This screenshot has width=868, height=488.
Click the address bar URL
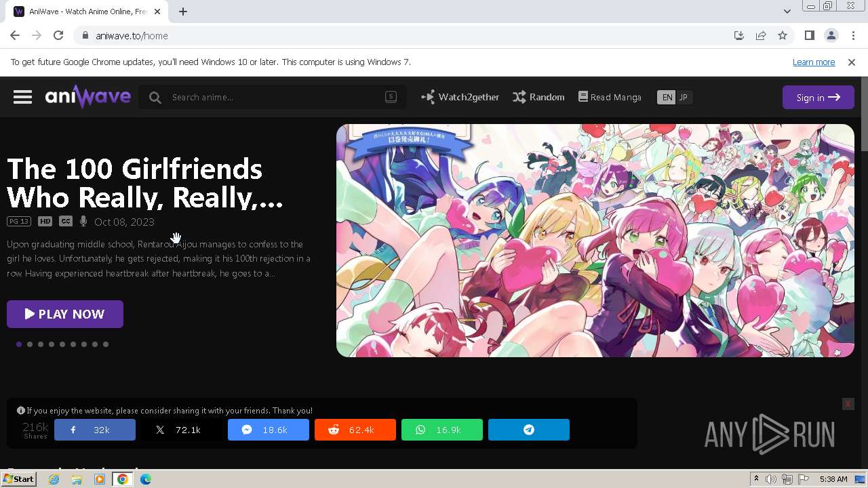pyautogui.click(x=132, y=36)
